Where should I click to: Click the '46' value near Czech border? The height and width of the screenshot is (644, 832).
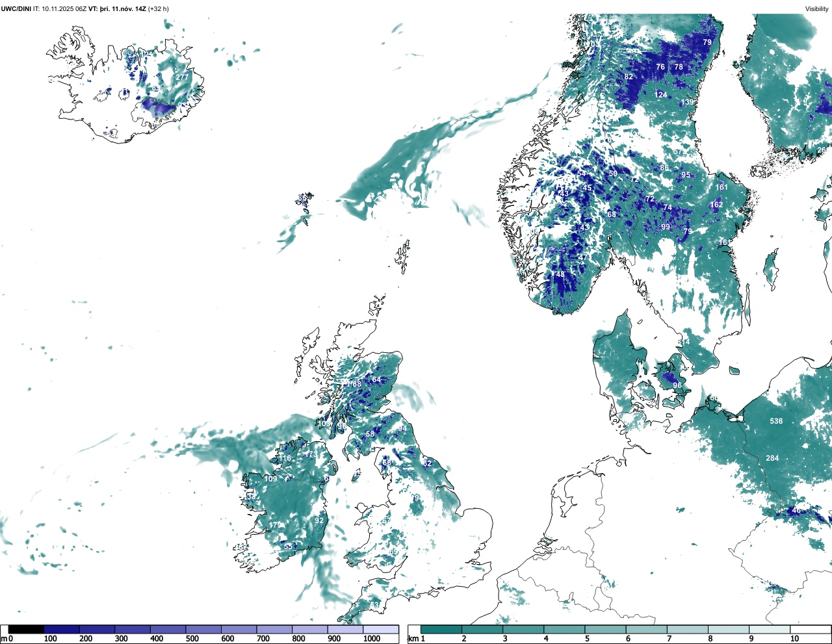pos(796,510)
